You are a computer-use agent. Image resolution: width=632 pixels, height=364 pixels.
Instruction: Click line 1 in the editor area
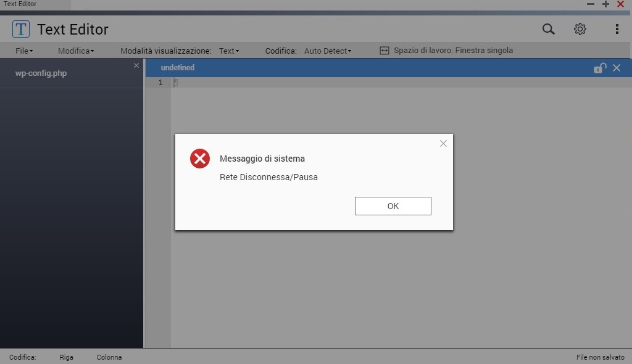point(309,83)
